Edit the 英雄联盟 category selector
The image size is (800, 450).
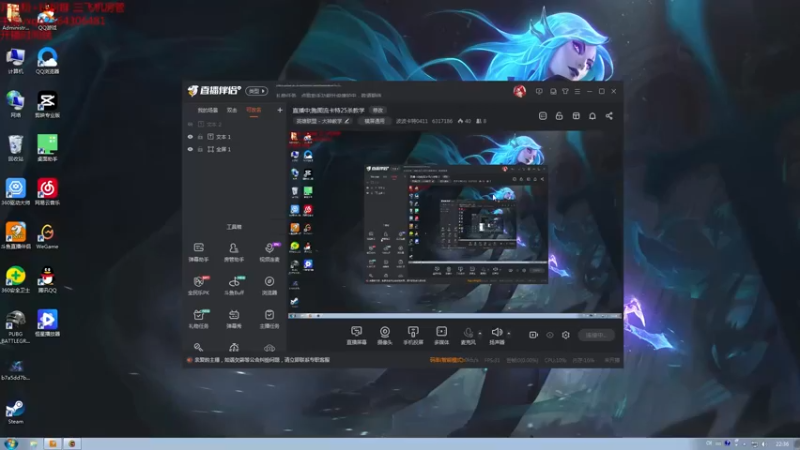322,121
